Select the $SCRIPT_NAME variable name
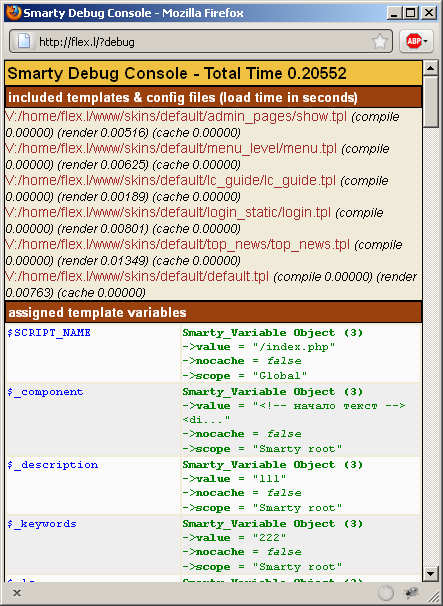Image resolution: width=443 pixels, height=606 pixels. click(x=49, y=333)
